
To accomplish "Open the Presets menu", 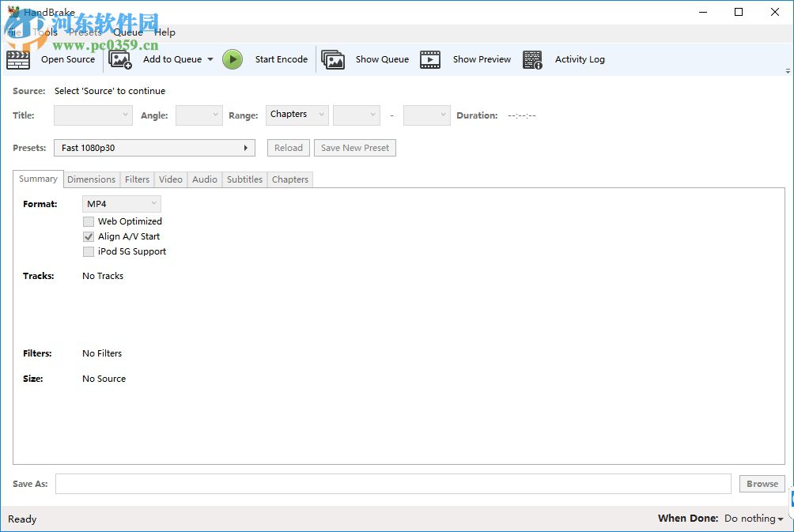I will [x=85, y=32].
